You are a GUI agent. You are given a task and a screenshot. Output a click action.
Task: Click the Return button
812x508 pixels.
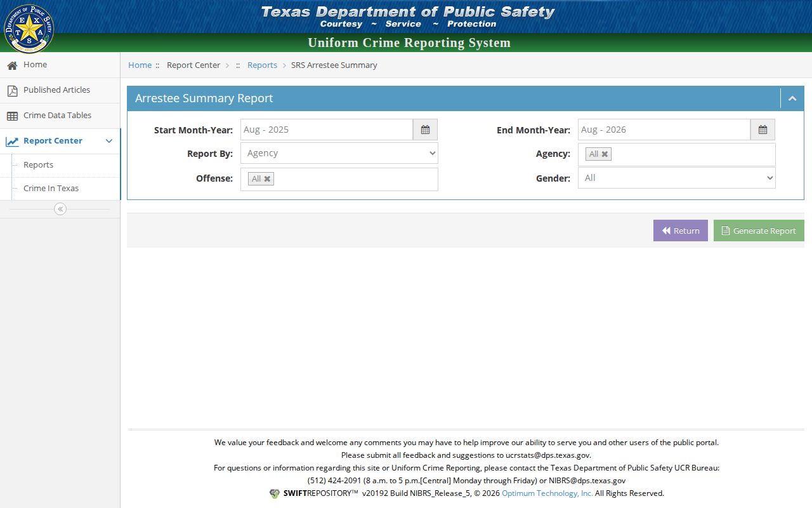coord(681,231)
